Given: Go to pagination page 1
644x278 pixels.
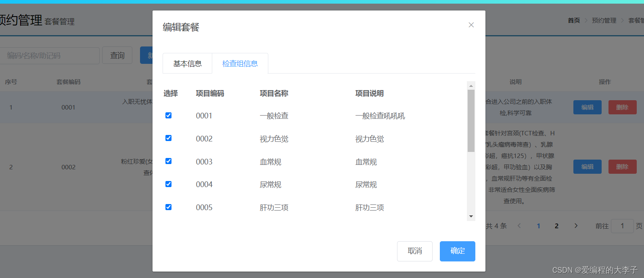Looking at the screenshot, I should (539, 226).
